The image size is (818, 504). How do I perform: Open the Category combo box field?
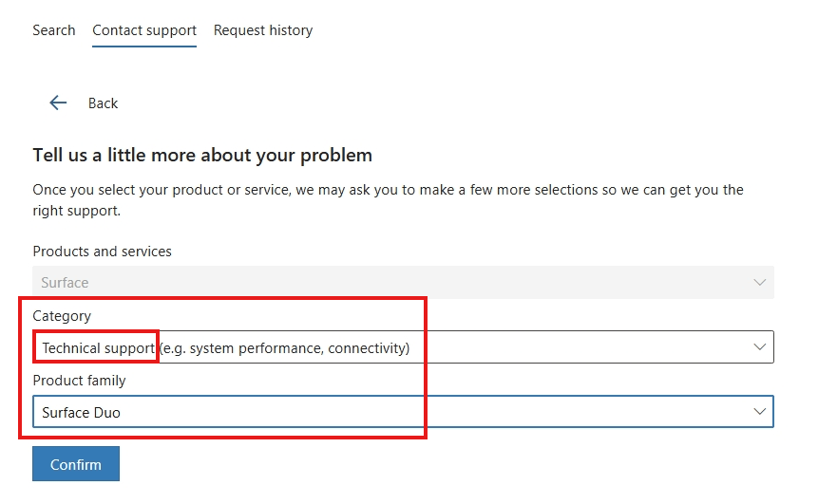point(403,347)
